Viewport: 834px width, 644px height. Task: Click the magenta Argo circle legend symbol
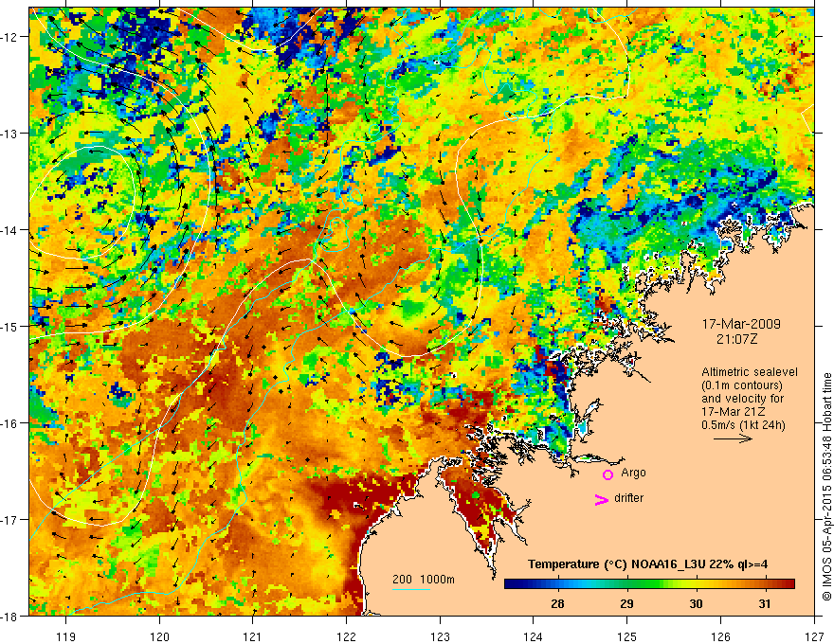(607, 474)
